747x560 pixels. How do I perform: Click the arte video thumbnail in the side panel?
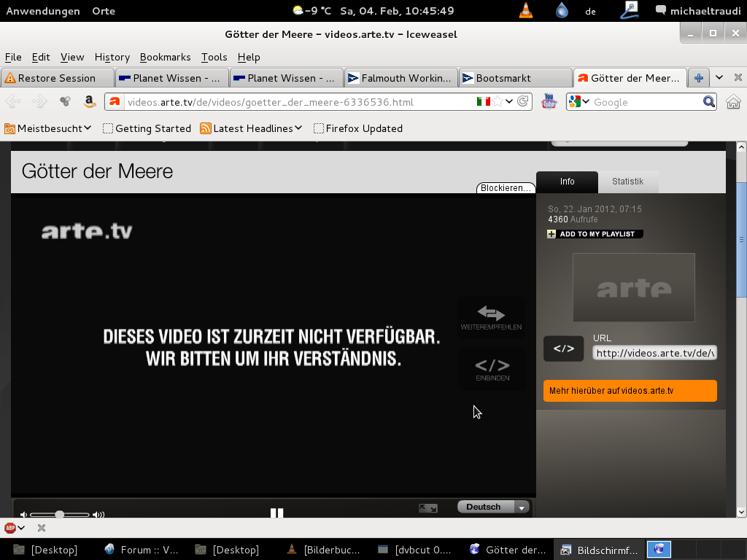pyautogui.click(x=634, y=287)
